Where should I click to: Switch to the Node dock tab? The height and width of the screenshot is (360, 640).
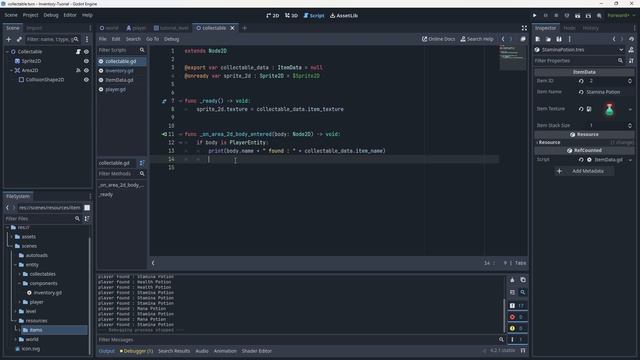(569, 28)
